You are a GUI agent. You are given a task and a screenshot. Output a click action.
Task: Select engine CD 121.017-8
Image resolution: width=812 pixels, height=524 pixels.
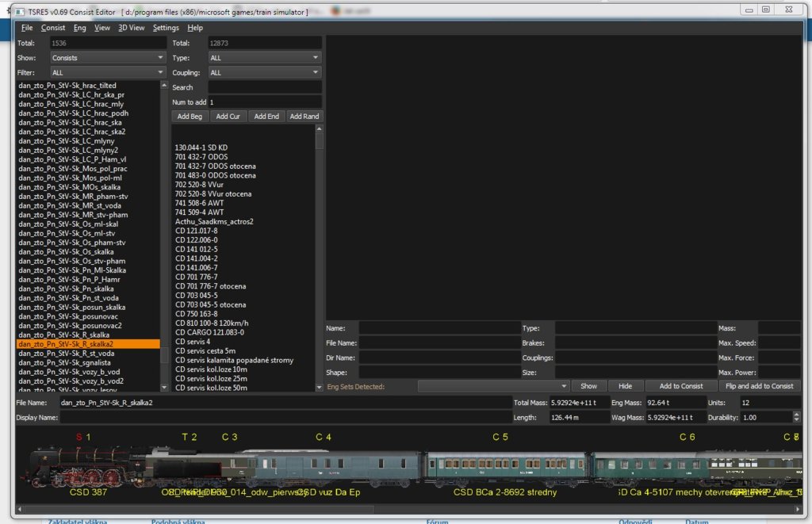(197, 231)
